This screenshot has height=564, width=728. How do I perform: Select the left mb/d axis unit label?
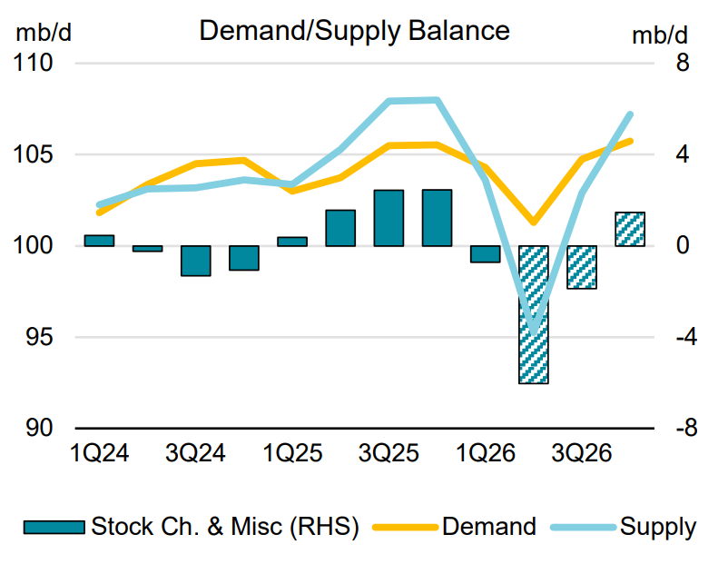tap(44, 33)
